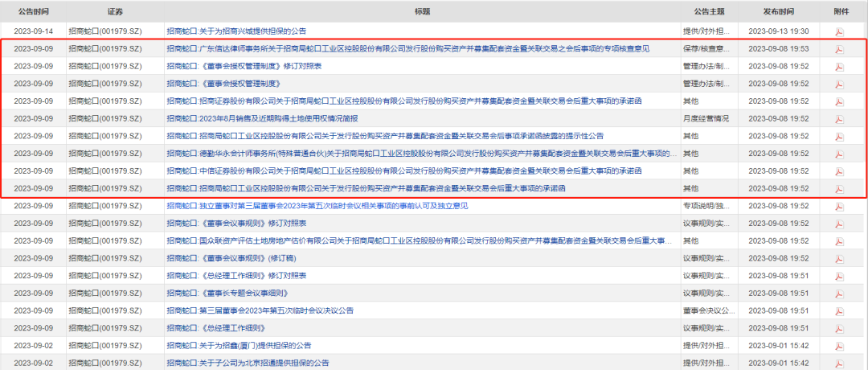Open link 会后事项承诺函披露的提示性公告
The image size is (868, 370).
pyautogui.click(x=385, y=136)
